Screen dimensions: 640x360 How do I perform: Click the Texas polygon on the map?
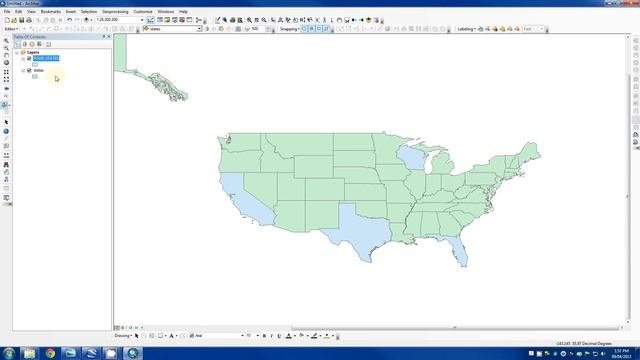(x=359, y=233)
